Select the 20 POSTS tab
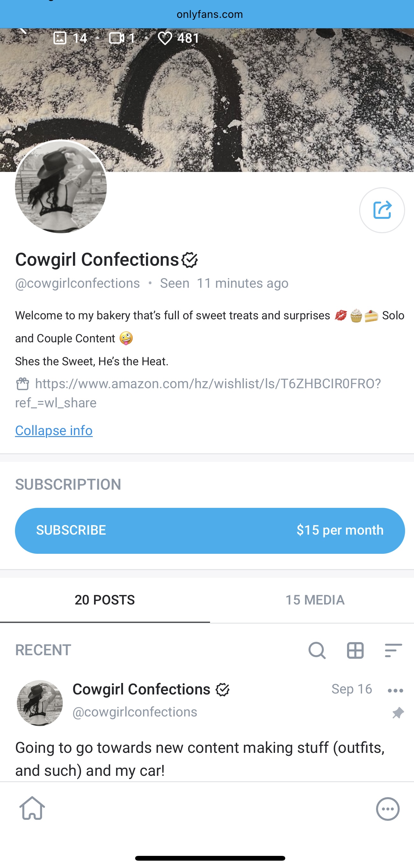Image resolution: width=414 pixels, height=868 pixels. (105, 600)
